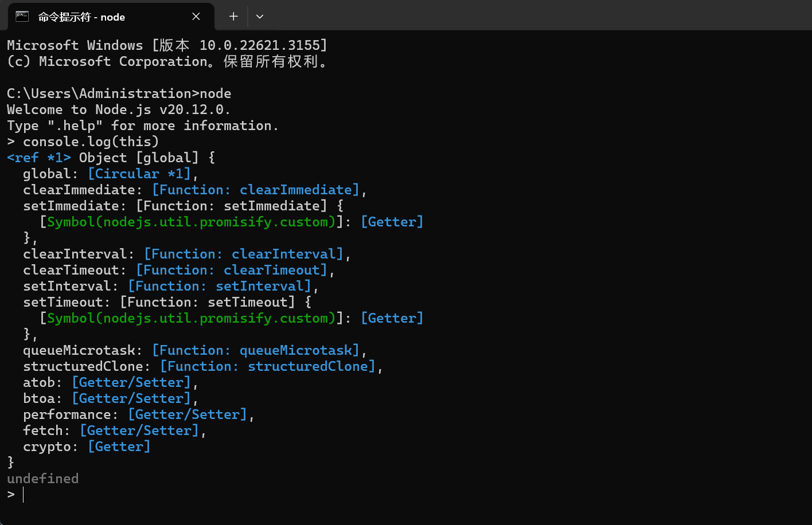The width and height of the screenshot is (812, 525).
Task: Click the "[Function: clearTimeout]" value
Action: tap(232, 270)
